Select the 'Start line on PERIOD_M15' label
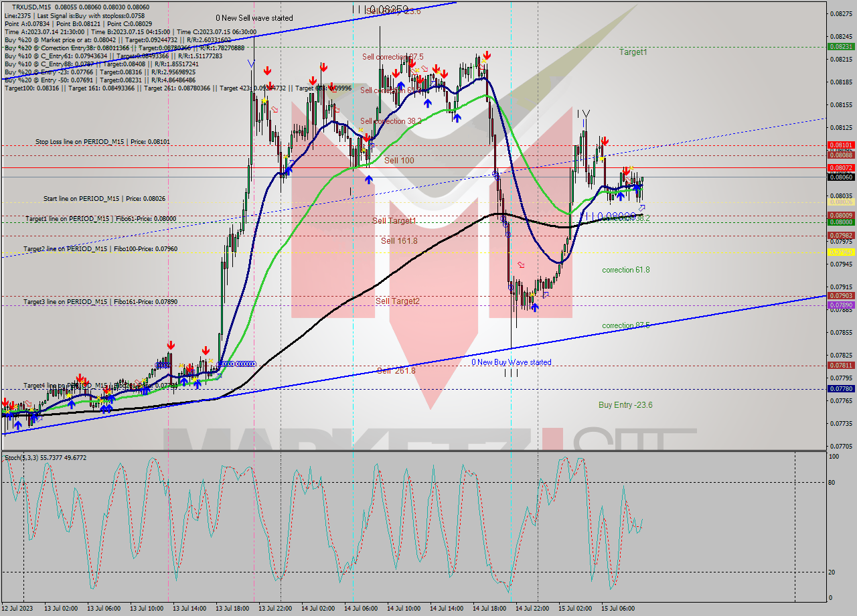 (x=104, y=198)
